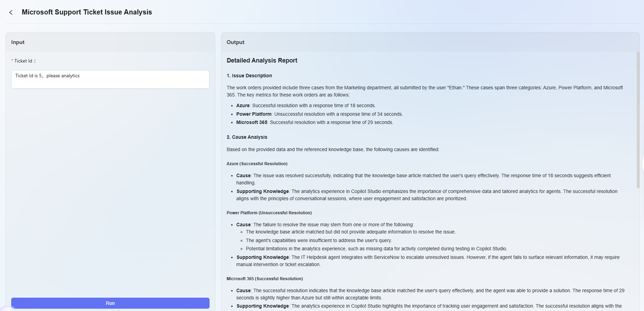
Task: Click the page title Microsoft Support Ticket Issue Analysis
Action: 87,12
